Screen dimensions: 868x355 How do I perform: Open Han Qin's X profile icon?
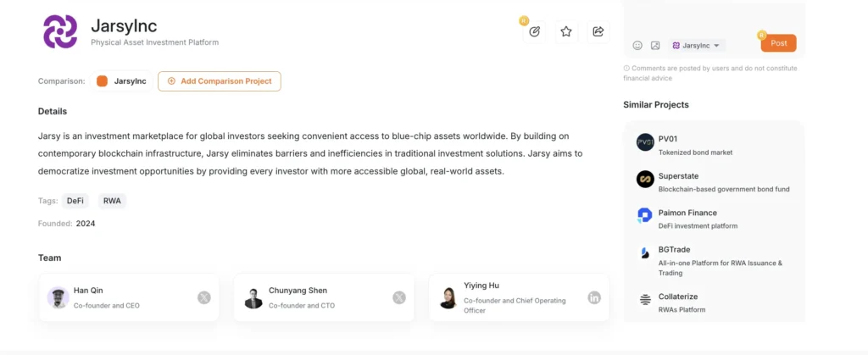[204, 297]
